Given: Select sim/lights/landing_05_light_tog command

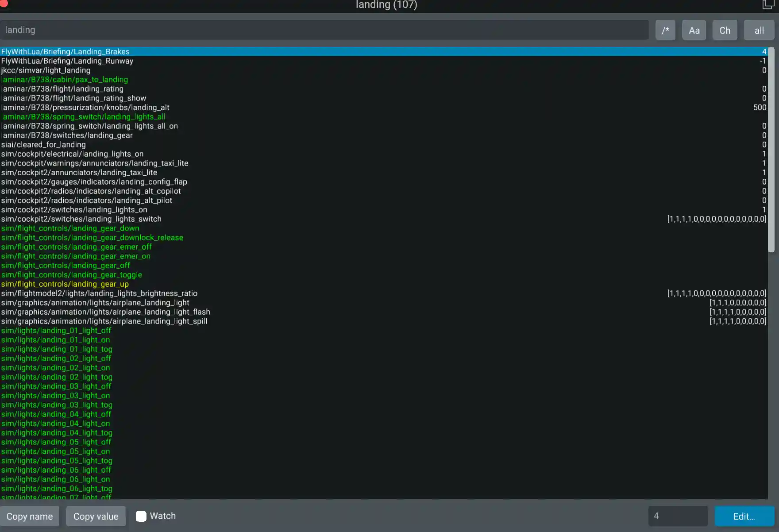Looking at the screenshot, I should 384,460.
